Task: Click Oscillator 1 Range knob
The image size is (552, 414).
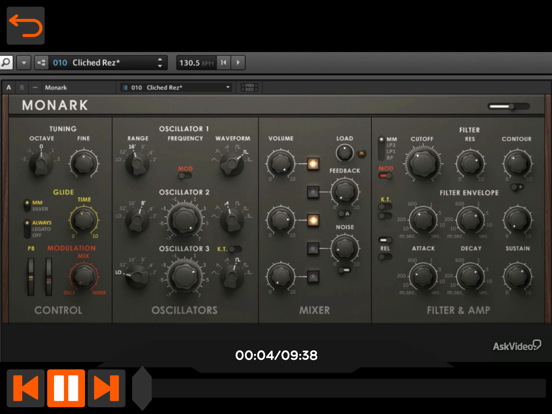Action: [137, 163]
